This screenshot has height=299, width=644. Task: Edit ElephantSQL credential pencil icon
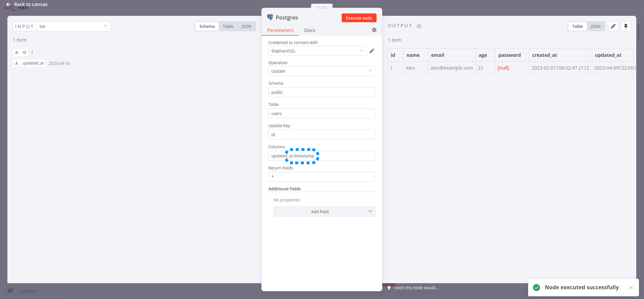point(372,51)
